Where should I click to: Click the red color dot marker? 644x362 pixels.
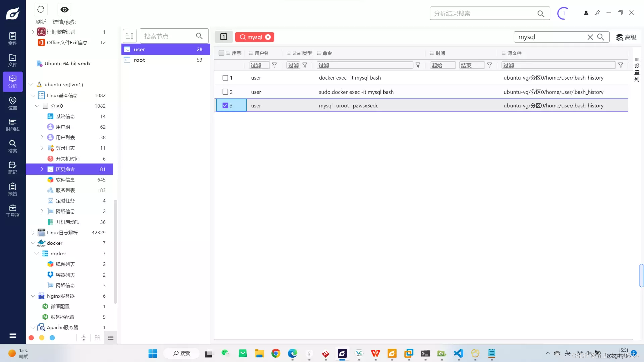click(31, 338)
